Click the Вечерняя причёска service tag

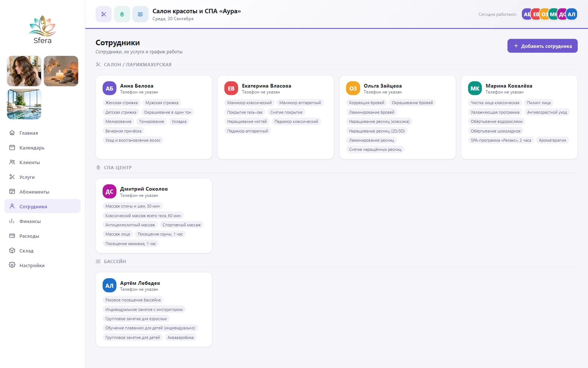click(x=123, y=131)
